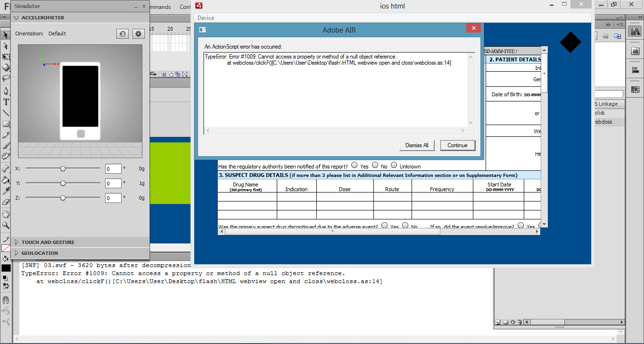Select the Hand tool

tap(6, 215)
